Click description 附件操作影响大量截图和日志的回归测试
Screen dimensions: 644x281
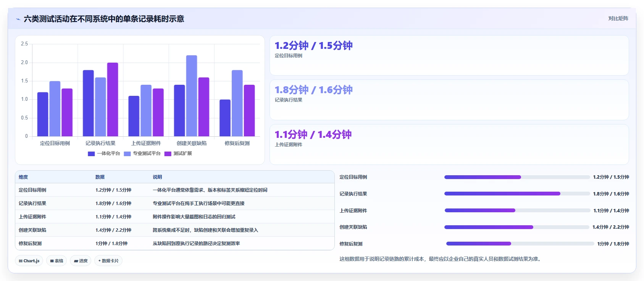(194, 217)
